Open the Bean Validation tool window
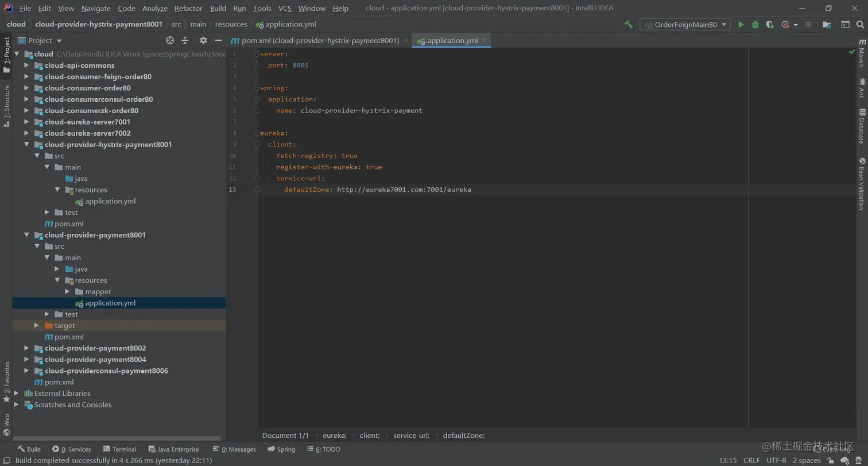The height and width of the screenshot is (466, 868). (x=862, y=183)
